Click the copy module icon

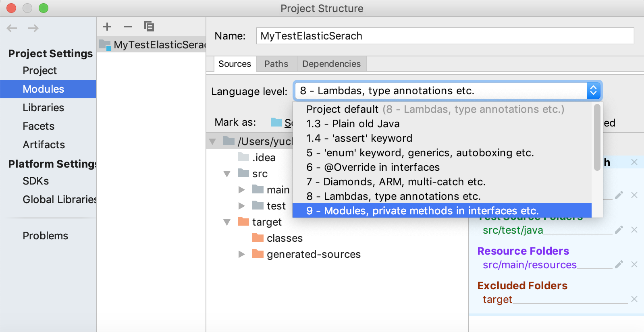tap(149, 27)
